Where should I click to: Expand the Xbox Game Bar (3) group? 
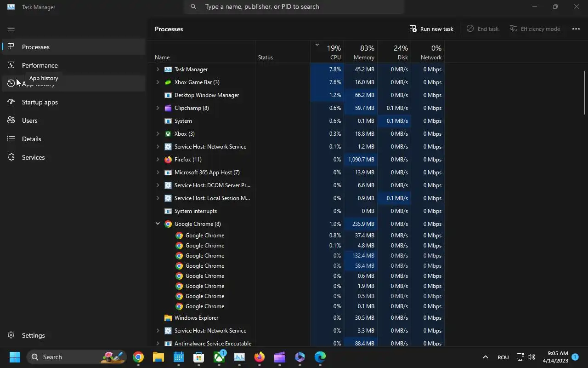(158, 82)
